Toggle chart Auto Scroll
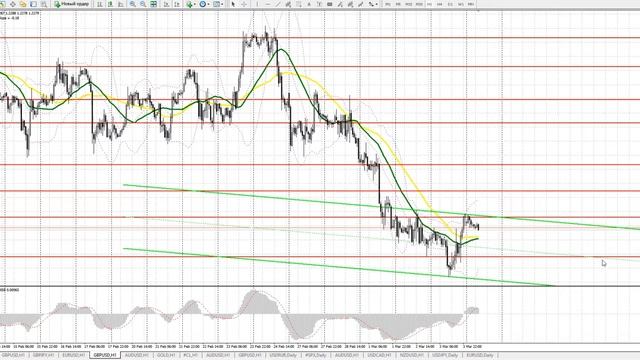 [x=167, y=4]
